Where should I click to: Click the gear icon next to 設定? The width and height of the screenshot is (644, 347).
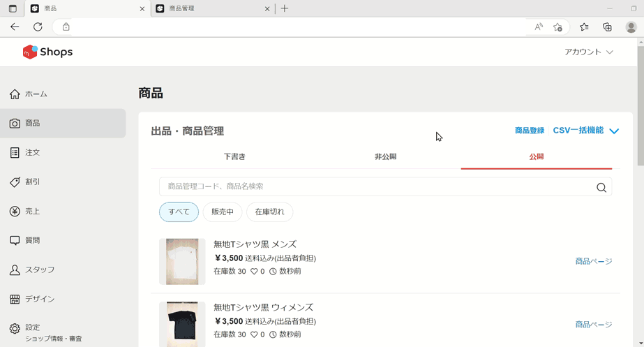point(15,329)
